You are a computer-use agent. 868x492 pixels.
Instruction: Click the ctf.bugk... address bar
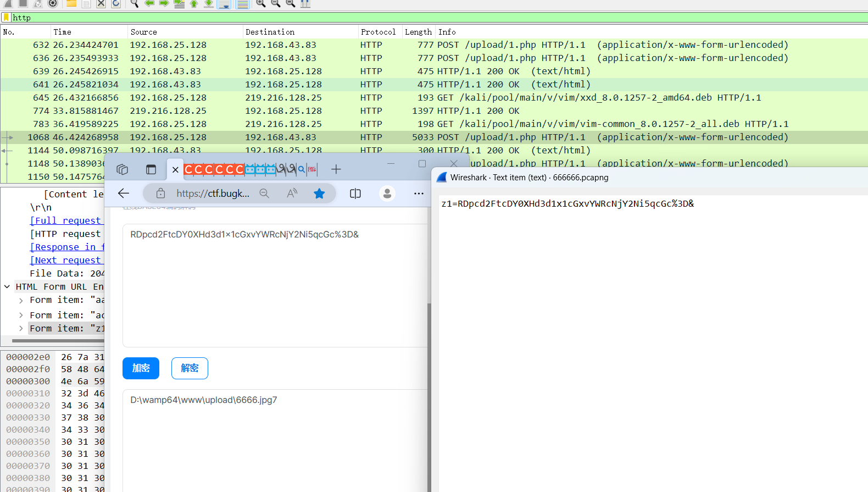coord(213,193)
